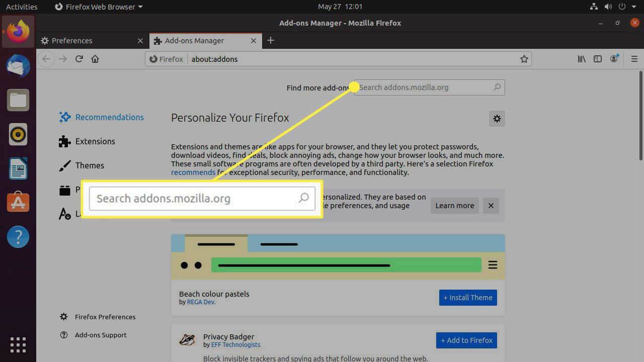Open the Extensions category
This screenshot has height=362, width=644.
[87, 141]
